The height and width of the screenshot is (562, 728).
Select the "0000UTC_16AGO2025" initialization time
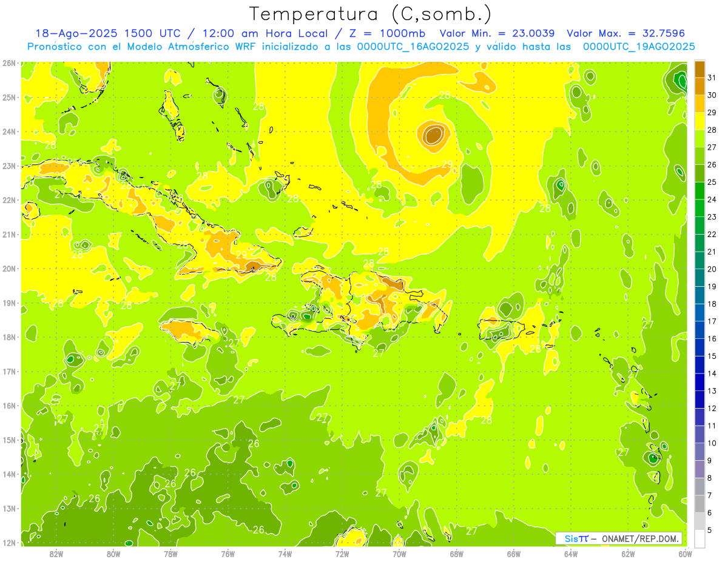point(413,47)
